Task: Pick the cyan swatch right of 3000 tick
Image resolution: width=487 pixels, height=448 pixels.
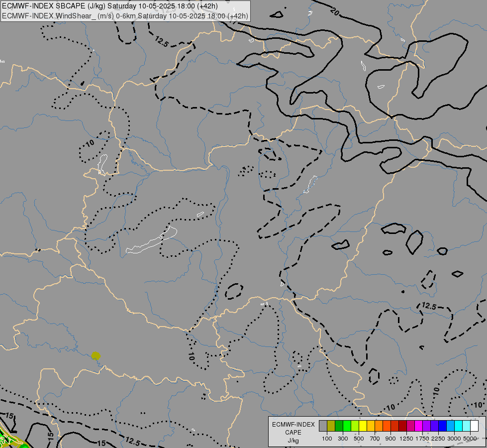Action: click(x=459, y=426)
